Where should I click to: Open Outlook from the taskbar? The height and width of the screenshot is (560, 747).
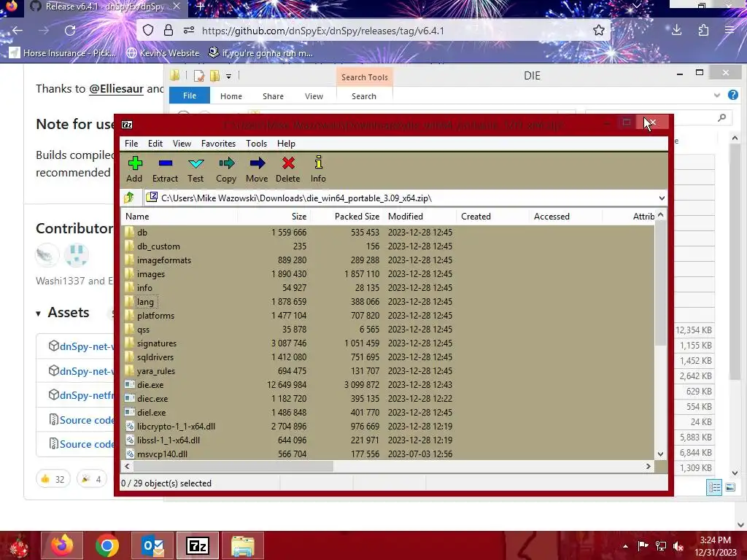tap(153, 545)
